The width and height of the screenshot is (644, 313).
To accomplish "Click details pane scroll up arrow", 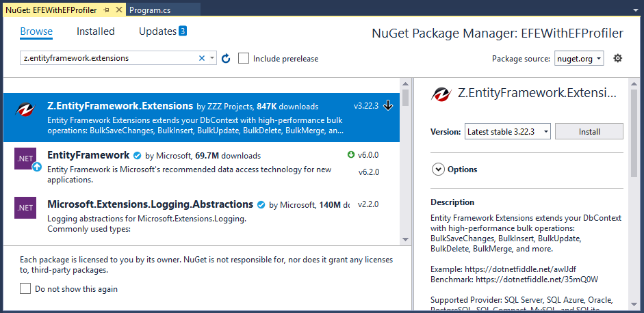I will (x=634, y=83).
